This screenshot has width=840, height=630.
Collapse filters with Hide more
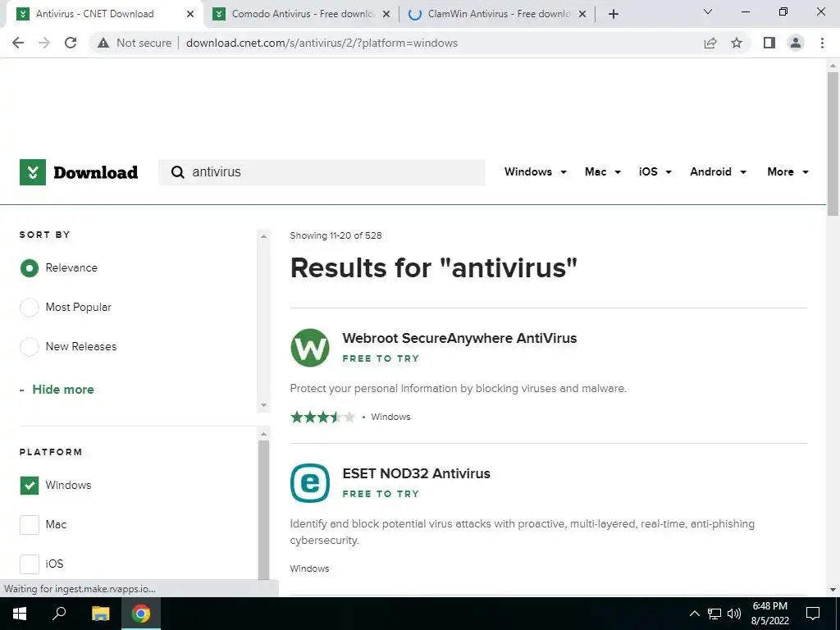tap(62, 390)
